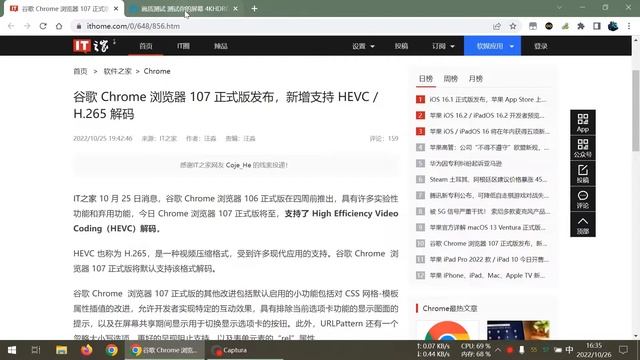Open the Chrome extensions puzzle icon

click(581, 26)
